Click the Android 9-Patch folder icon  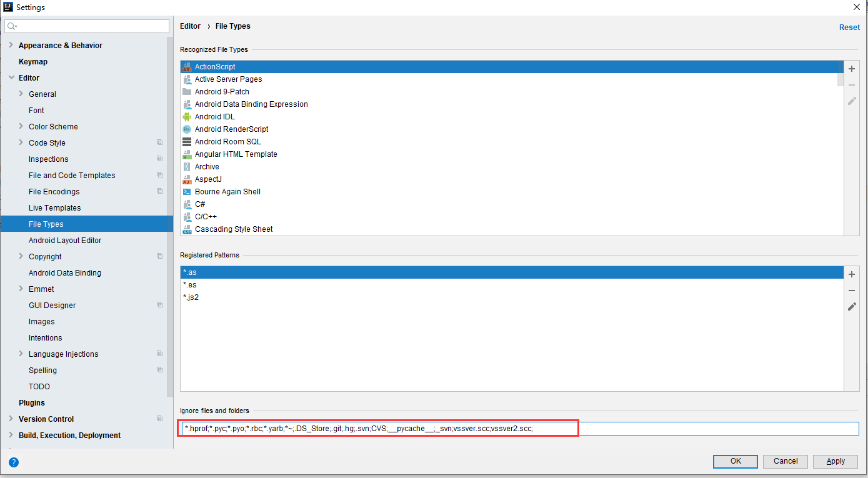187,92
